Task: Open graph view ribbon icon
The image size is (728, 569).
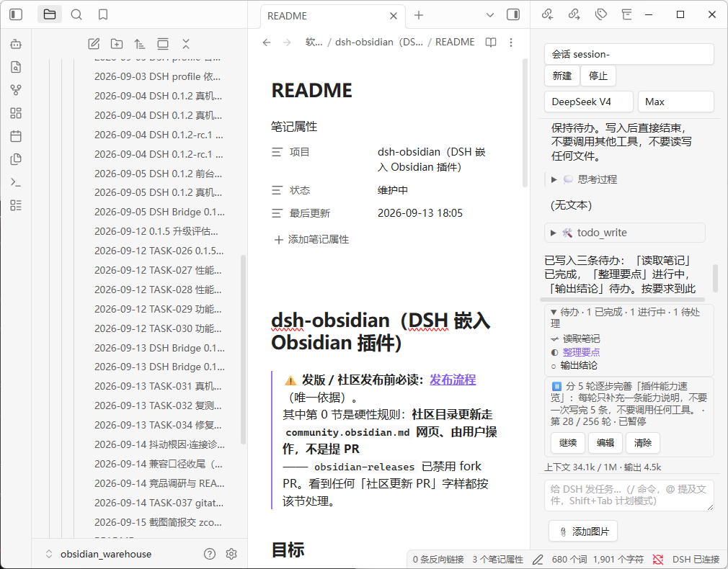Action: coord(16,90)
